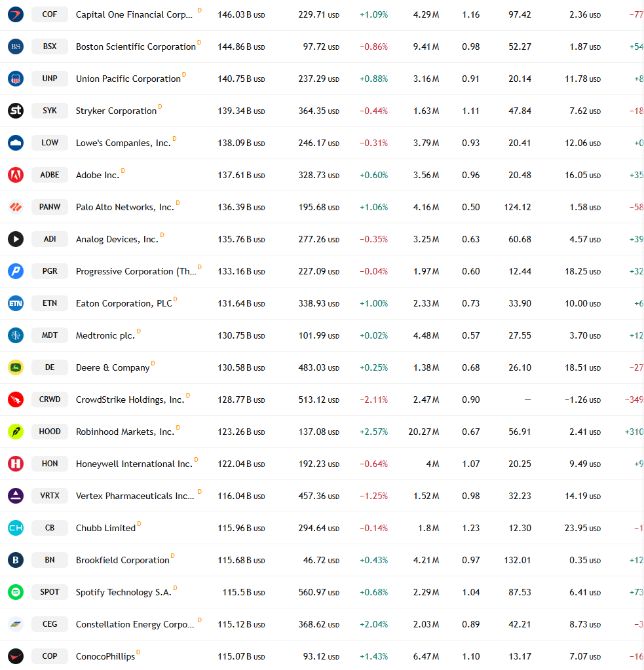Open the ETN ticker badge
The height and width of the screenshot is (670, 644).
click(50, 303)
